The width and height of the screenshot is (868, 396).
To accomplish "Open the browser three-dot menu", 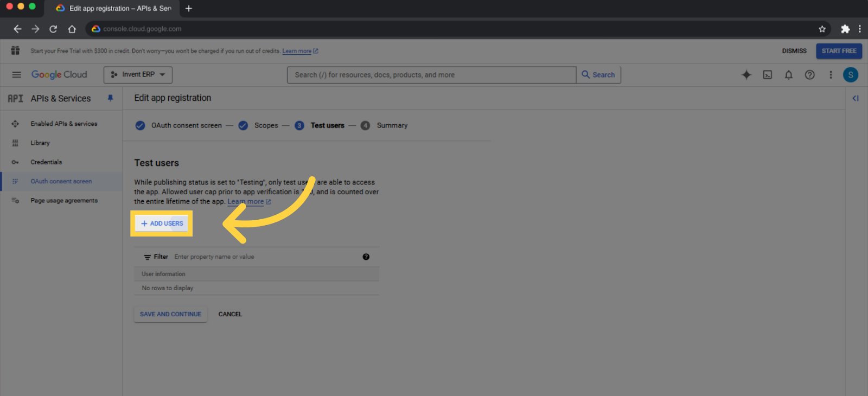I will click(x=860, y=29).
